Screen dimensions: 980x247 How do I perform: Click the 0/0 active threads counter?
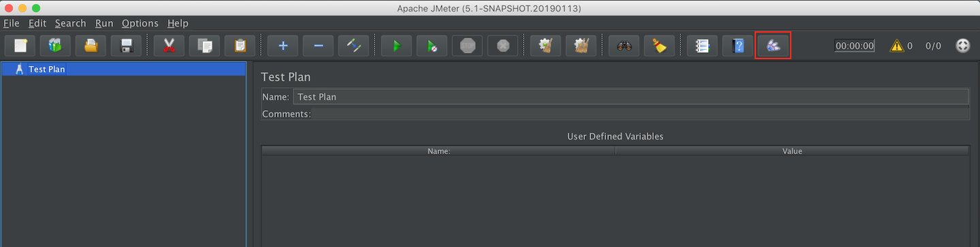pos(933,46)
